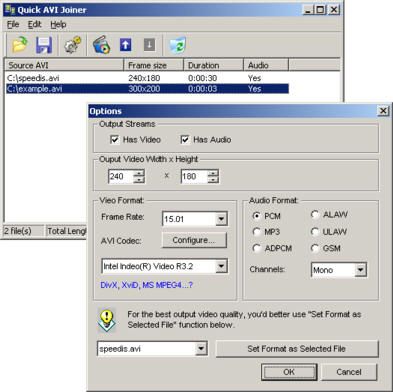Open AVI file with folder icon

pyautogui.click(x=19, y=45)
